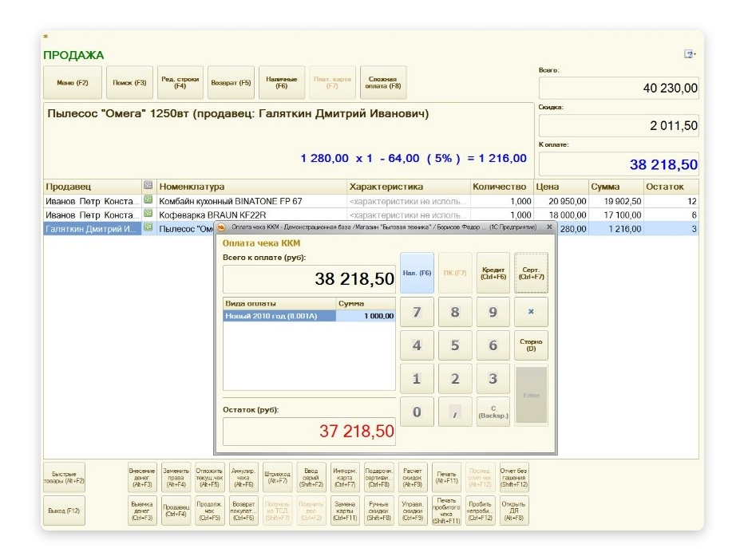This screenshot has height=560, width=744.
Task: Open Быстрые товары (Alt+F2)
Action: (63, 477)
